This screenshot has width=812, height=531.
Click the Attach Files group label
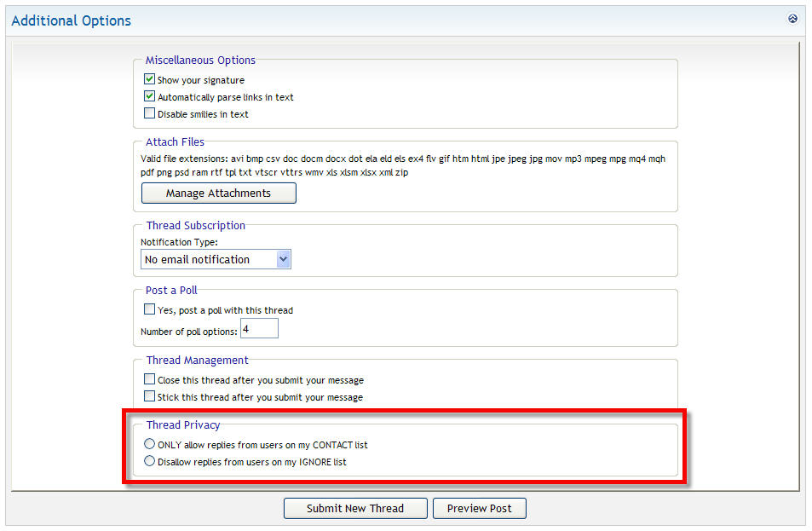point(175,142)
